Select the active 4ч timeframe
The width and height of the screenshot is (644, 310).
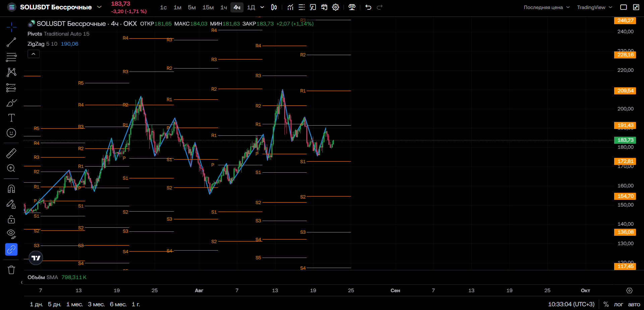237,7
